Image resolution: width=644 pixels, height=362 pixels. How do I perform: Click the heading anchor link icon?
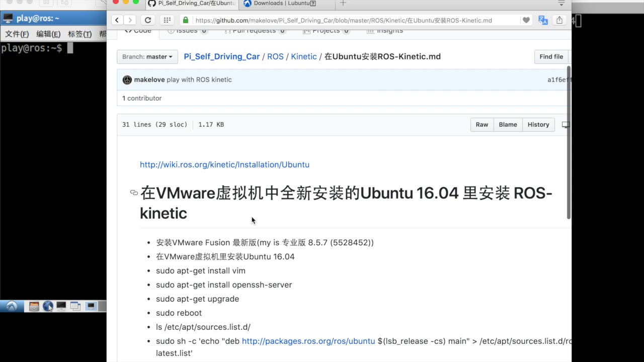click(x=134, y=193)
